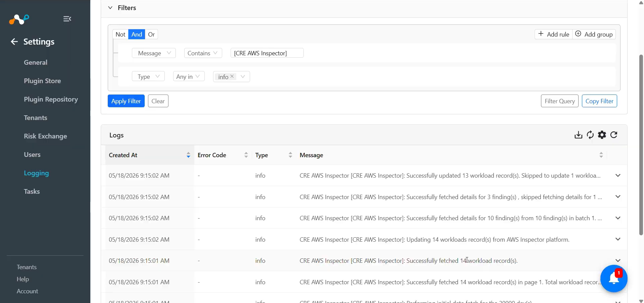
Task: Click the Settings heading
Action: (39, 42)
